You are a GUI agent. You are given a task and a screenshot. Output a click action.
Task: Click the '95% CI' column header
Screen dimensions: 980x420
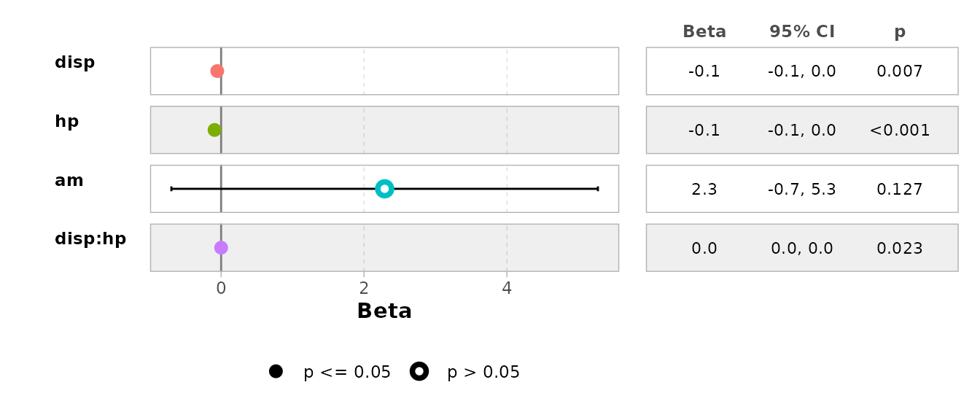tap(802, 32)
